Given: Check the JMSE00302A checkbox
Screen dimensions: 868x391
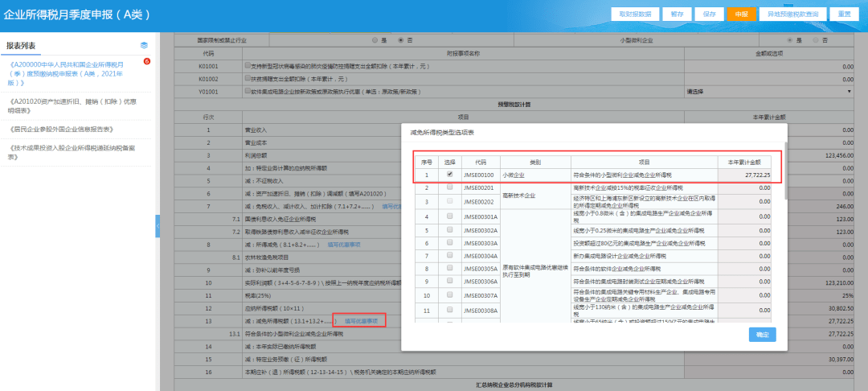Looking at the screenshot, I should pyautogui.click(x=449, y=230).
